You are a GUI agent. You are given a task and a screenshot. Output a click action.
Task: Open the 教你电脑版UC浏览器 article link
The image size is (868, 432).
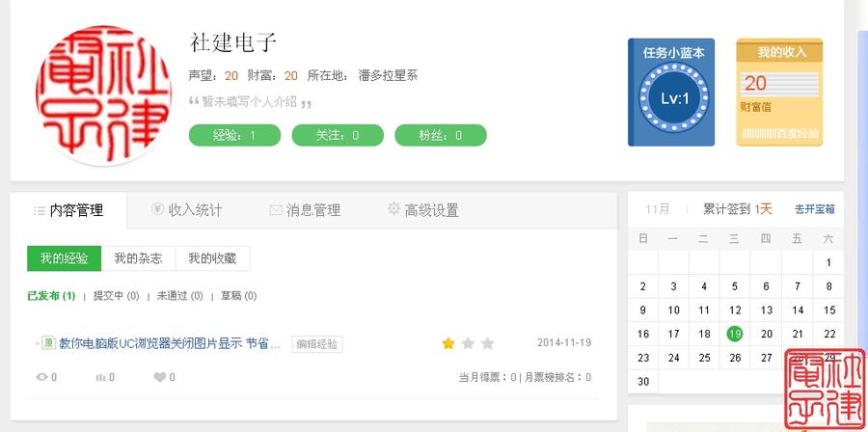pos(170,343)
